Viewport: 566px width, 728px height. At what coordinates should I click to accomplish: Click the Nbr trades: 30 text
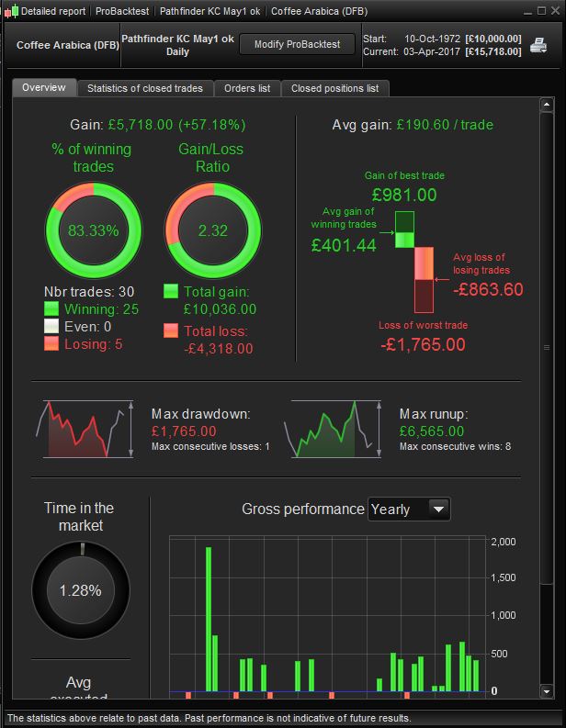click(x=89, y=292)
